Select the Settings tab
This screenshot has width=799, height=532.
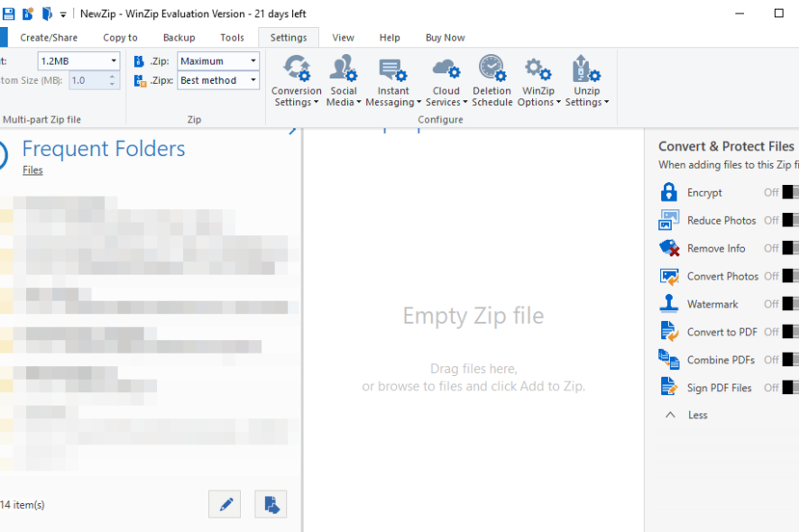(x=289, y=38)
